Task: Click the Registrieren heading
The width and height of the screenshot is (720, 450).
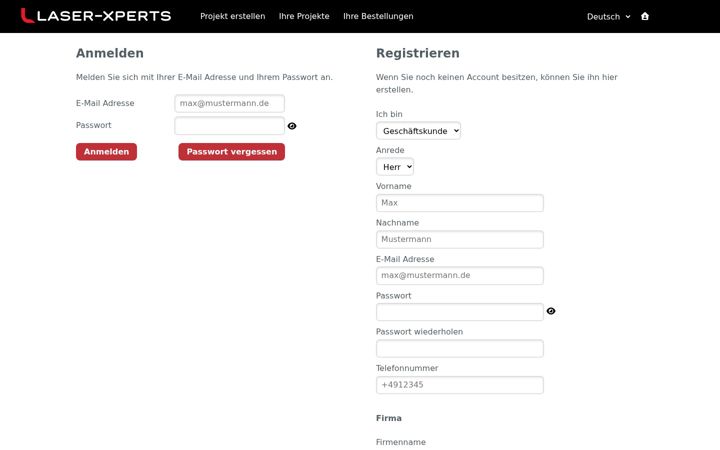Action: (x=417, y=53)
